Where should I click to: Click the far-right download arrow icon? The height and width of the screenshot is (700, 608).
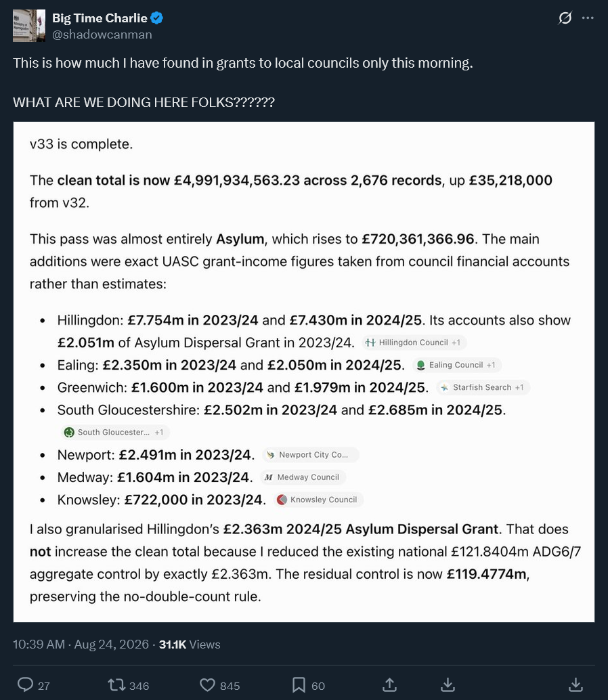576,685
